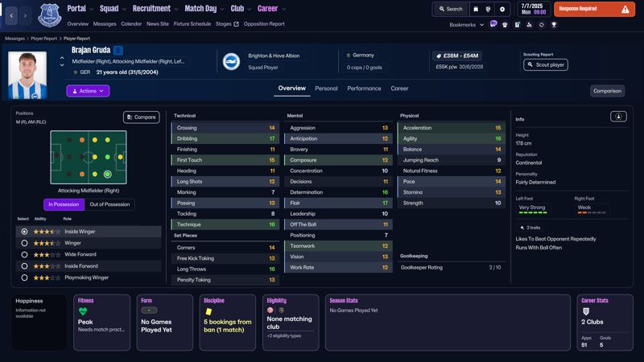Click the Response Required button
The image size is (644, 362).
[594, 9]
